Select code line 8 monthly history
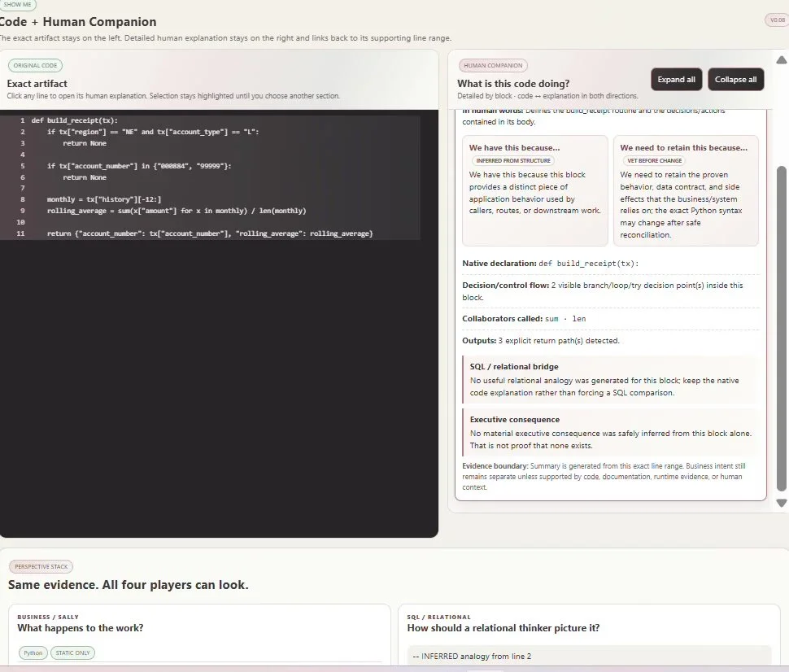This screenshot has height=672, width=789. coord(210,199)
